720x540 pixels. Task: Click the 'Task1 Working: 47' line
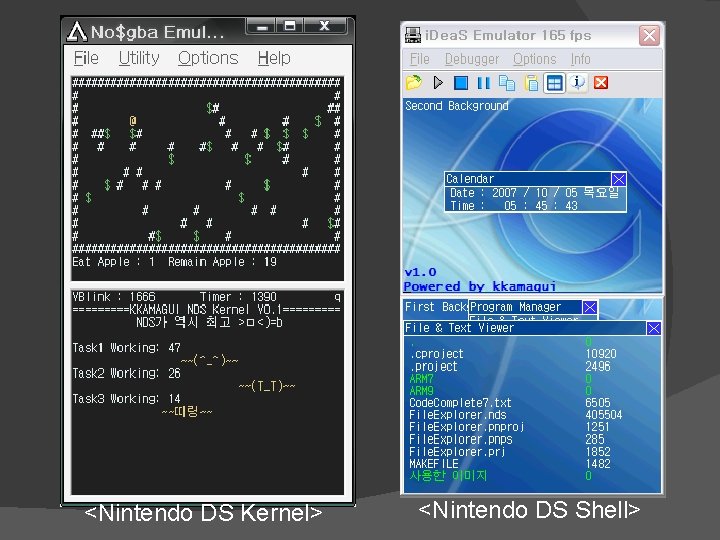click(127, 348)
